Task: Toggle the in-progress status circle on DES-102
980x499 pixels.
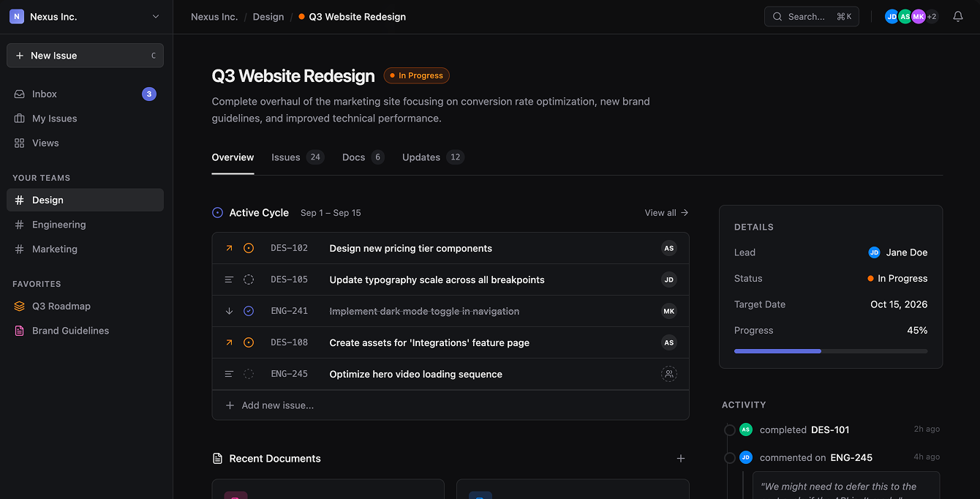Action: point(249,249)
